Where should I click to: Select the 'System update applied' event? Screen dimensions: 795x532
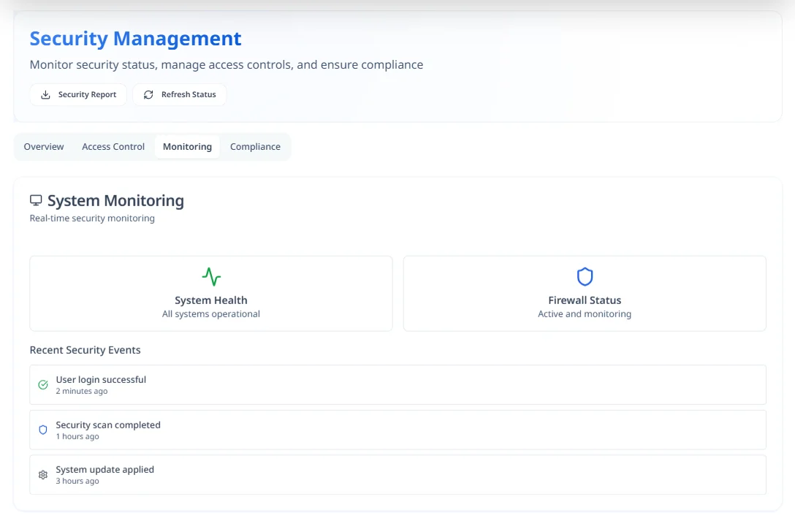[x=397, y=475]
